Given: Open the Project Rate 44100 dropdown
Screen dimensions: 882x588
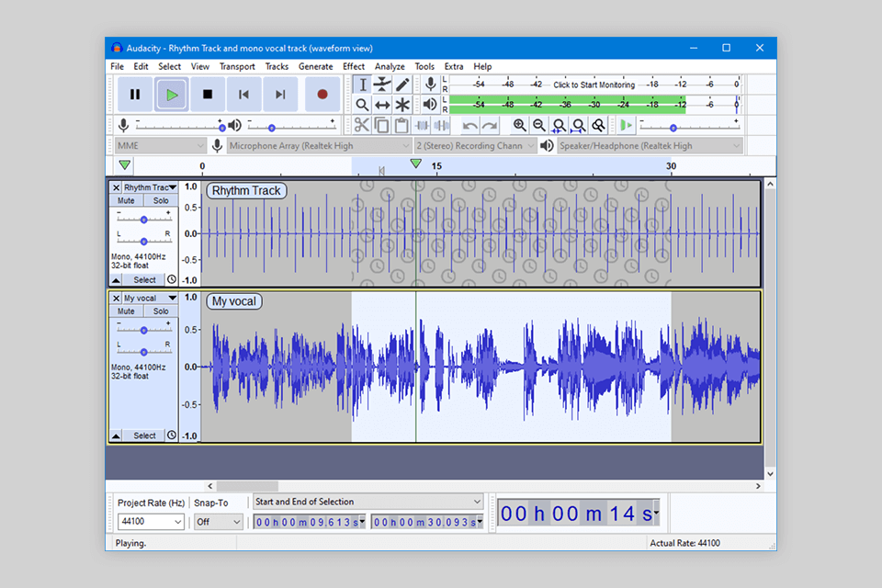Looking at the screenshot, I should coord(151,522).
